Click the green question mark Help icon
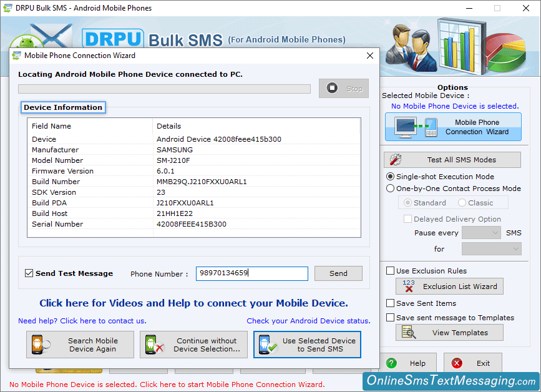The width and height of the screenshot is (541, 392). click(x=391, y=363)
